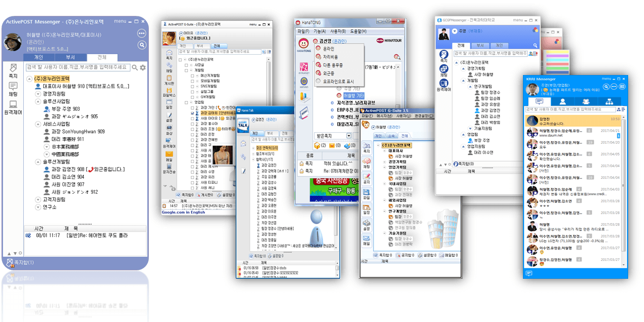Click the color palette icon in the GCGFMessenger header
Screen dimensions: 644x322
click(x=535, y=30)
